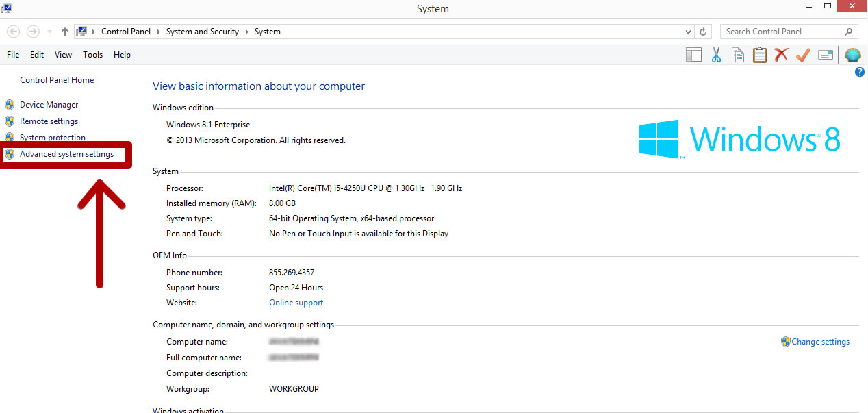The image size is (868, 413).
Task: Click the 'Full computer name:' label
Action: tap(204, 358)
